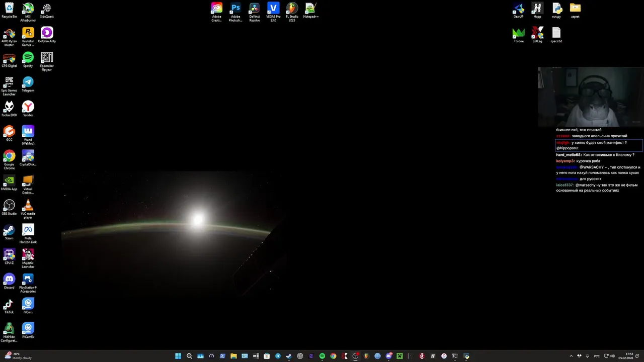Launch MSI Afterburner from the desktop
This screenshot has width=644, height=362.
[28, 12]
